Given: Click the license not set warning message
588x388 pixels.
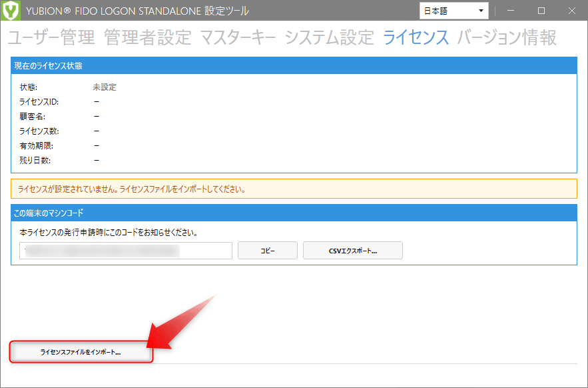Looking at the screenshot, I should [x=294, y=189].
